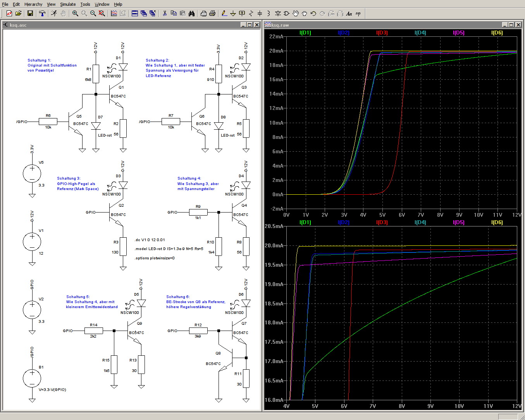Open the Simulate menu
Screen dimensions: 525x420
[x=68, y=4]
